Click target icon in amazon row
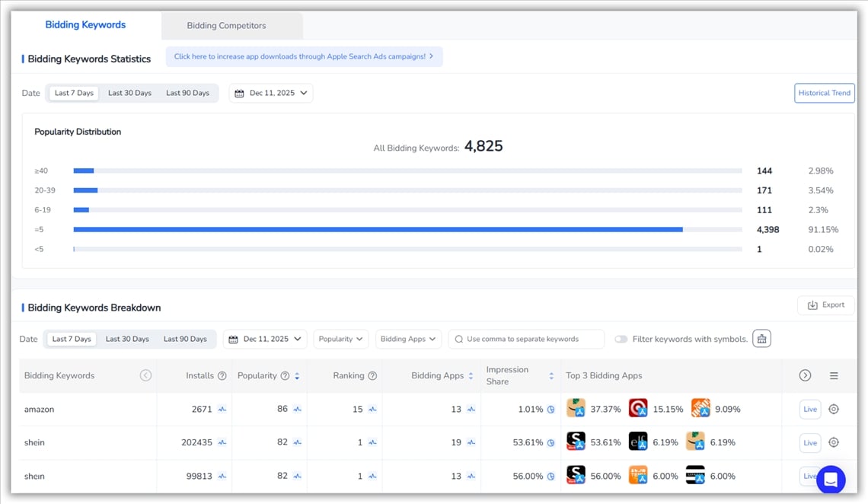The width and height of the screenshot is (868, 504). pos(834,410)
